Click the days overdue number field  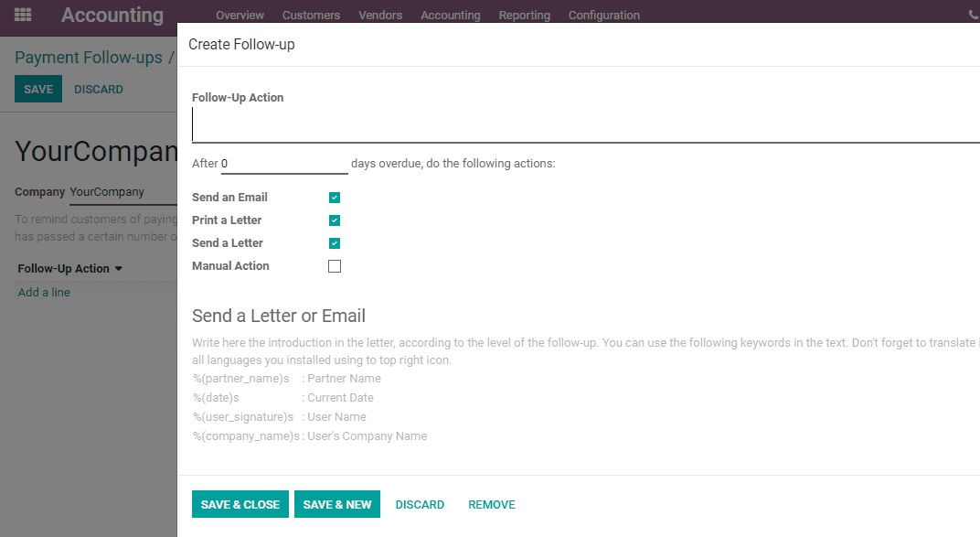[284, 164]
